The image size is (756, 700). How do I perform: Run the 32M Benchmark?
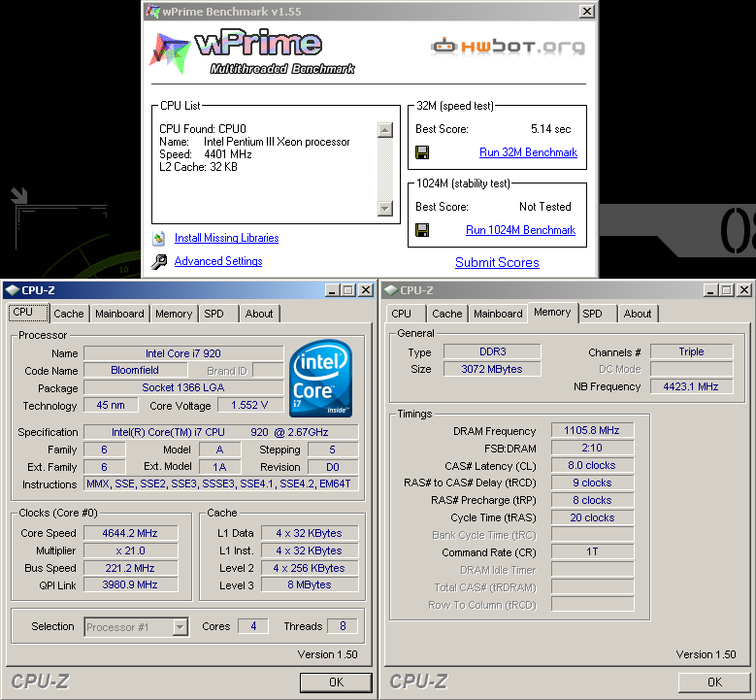coord(528,152)
